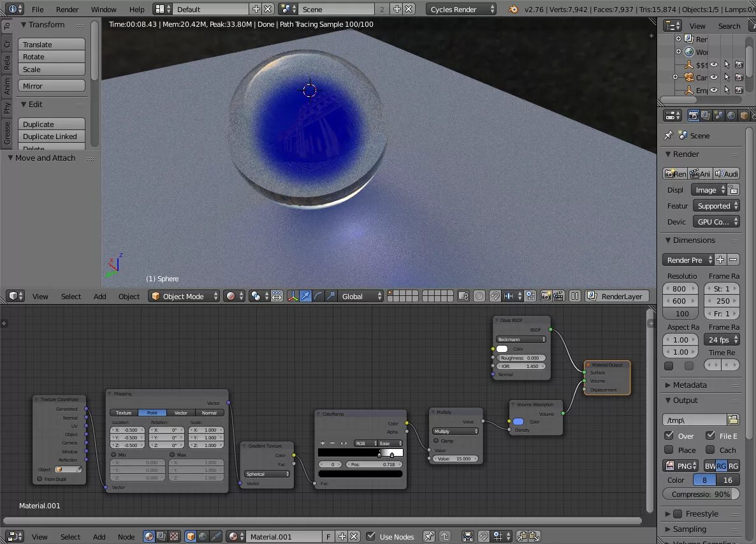Select the translate manipulator arrow icon
Image resolution: width=756 pixels, height=544 pixels.
click(x=305, y=296)
